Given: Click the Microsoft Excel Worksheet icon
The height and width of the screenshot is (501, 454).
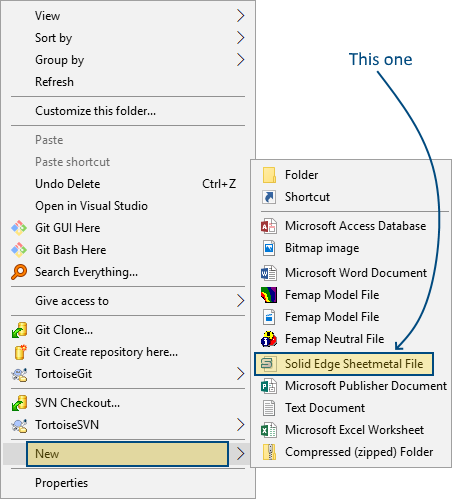Looking at the screenshot, I should [x=269, y=430].
